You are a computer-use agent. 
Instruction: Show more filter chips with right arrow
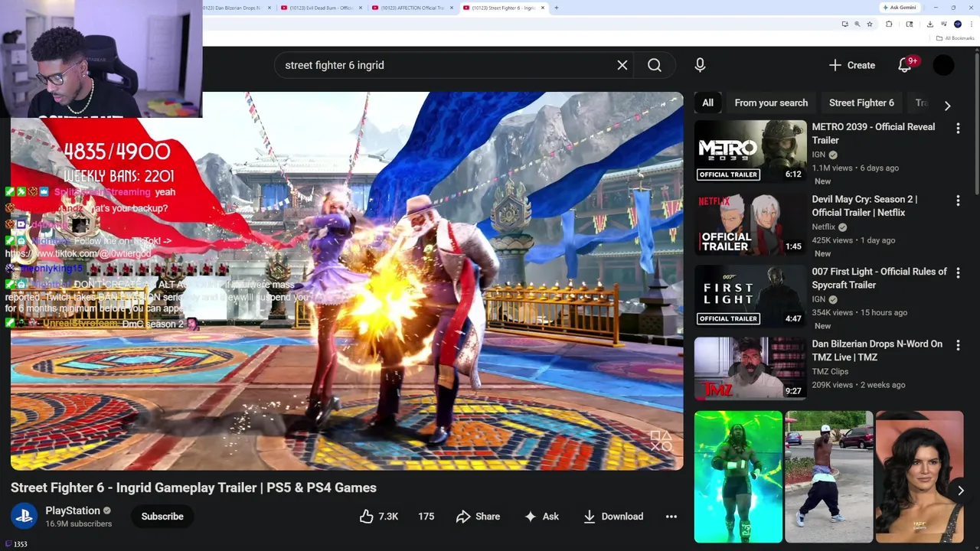pyautogui.click(x=947, y=106)
